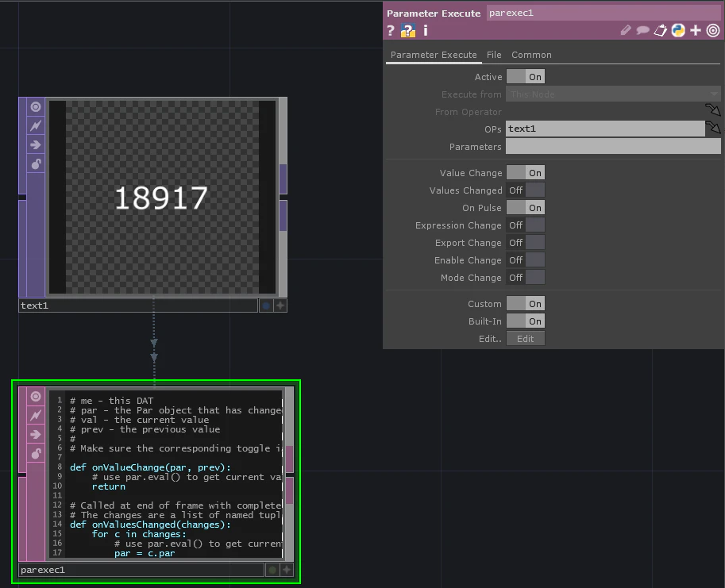The image size is (725, 588).
Task: Open the Execute from dropdown
Action: (x=613, y=94)
